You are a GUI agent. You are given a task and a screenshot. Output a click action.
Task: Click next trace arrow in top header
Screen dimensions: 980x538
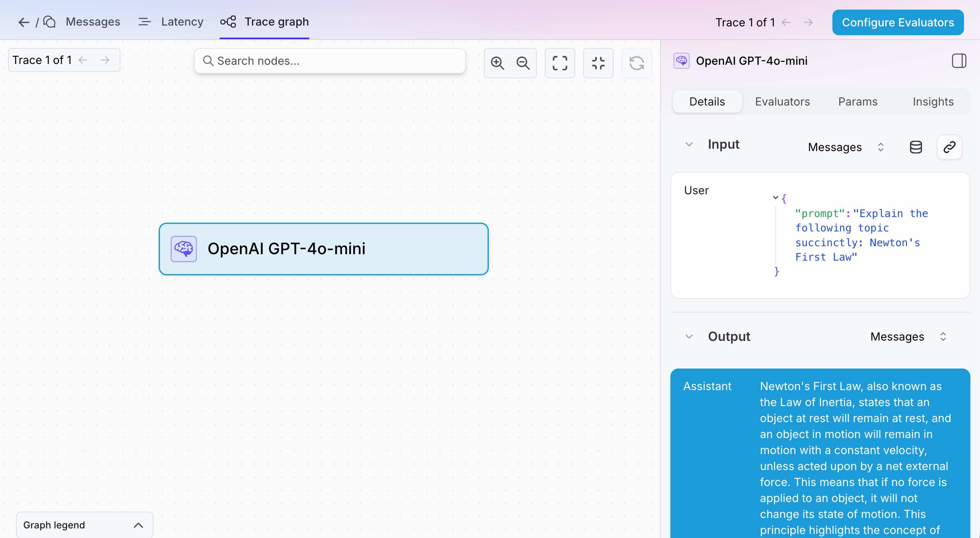[x=808, y=22]
